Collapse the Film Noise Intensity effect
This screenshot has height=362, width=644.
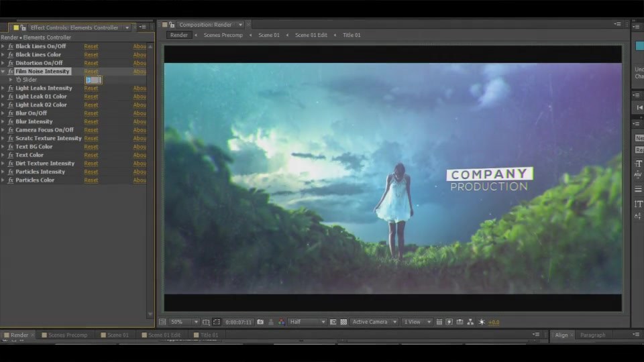(3, 72)
